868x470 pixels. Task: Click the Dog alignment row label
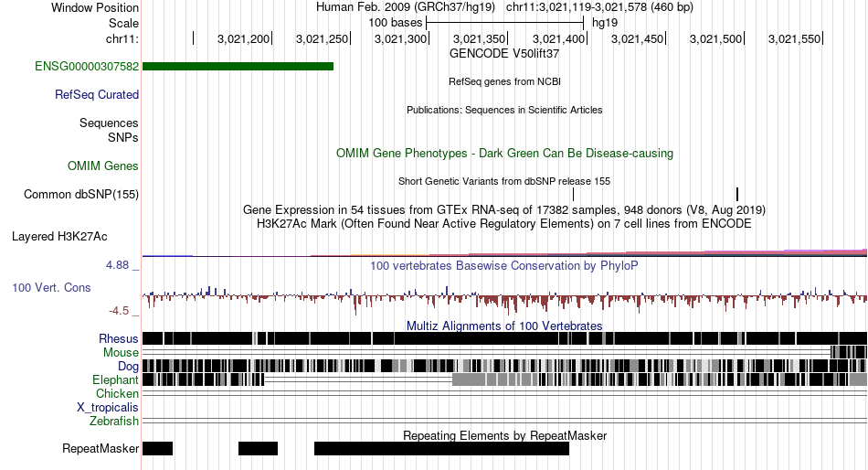pos(128,367)
